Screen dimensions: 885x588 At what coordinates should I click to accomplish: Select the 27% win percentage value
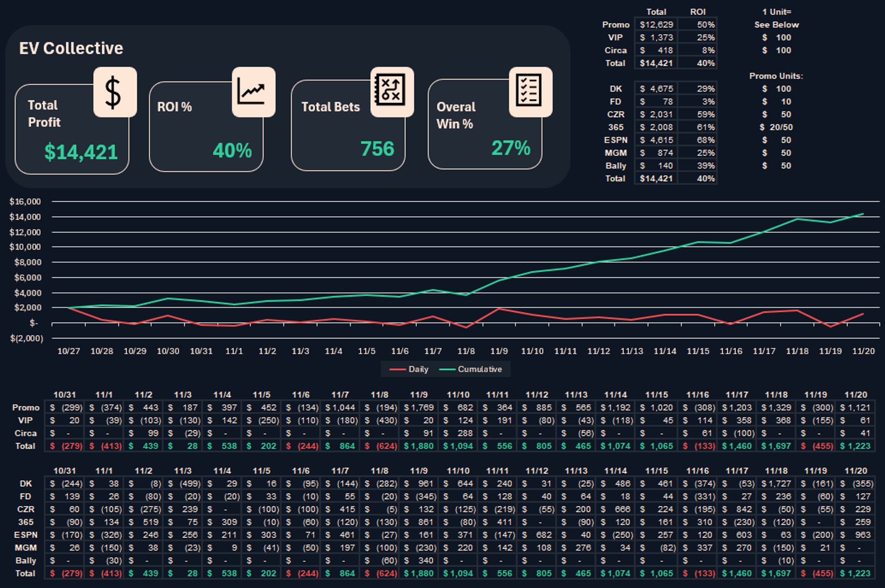pyautogui.click(x=511, y=148)
